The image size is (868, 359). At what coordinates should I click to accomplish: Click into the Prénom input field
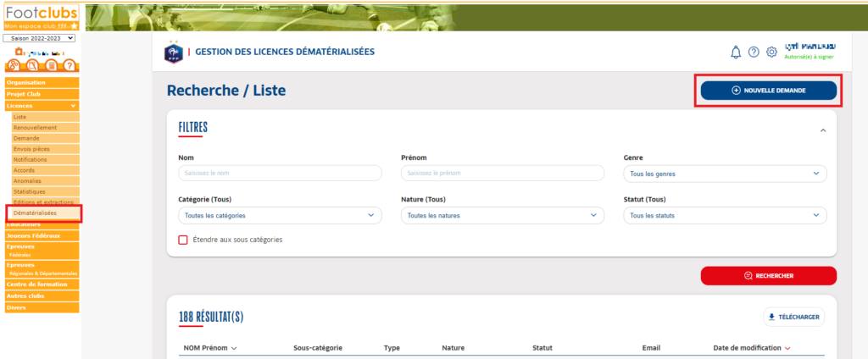(503, 173)
